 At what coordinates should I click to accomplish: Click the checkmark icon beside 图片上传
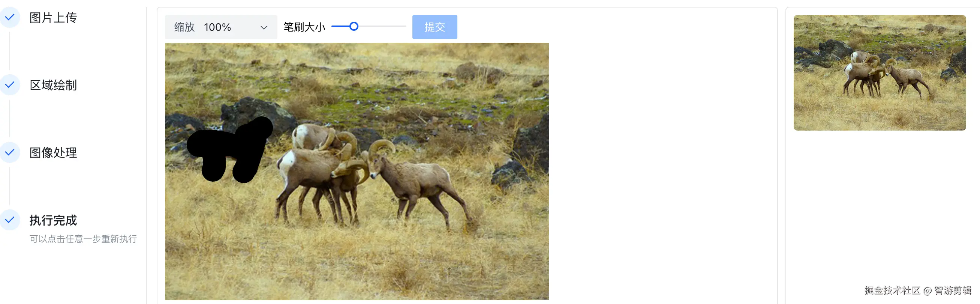click(9, 17)
